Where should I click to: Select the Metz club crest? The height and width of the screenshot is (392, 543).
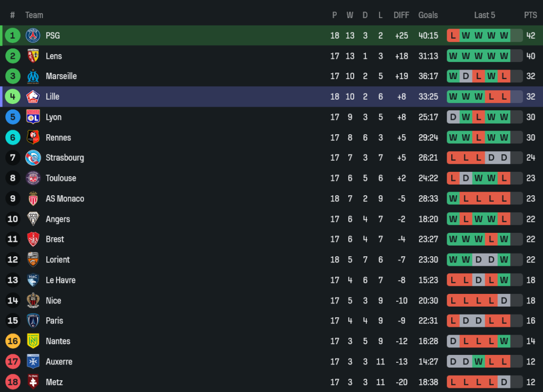pos(33,382)
